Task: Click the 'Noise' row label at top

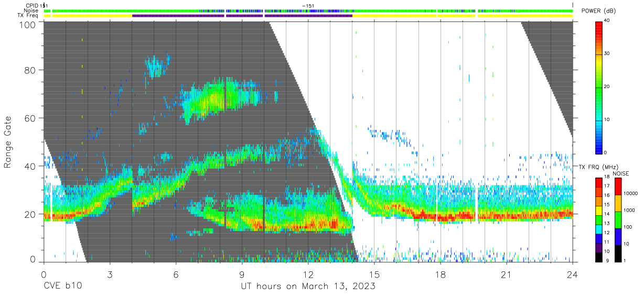Action: pos(32,10)
